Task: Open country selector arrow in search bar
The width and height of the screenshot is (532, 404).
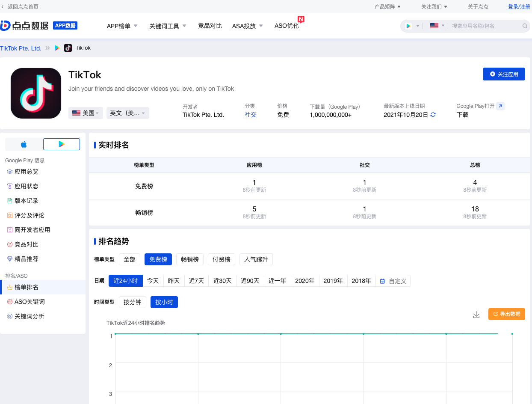Action: pyautogui.click(x=443, y=26)
